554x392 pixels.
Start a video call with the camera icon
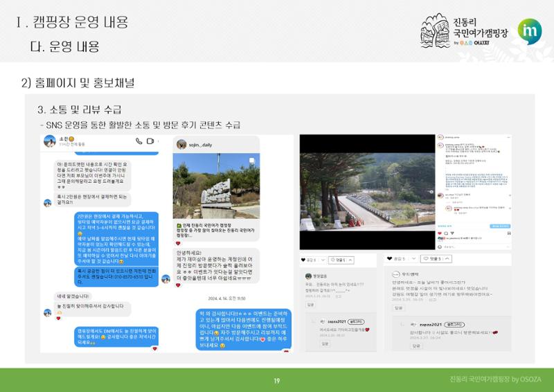pos(150,141)
